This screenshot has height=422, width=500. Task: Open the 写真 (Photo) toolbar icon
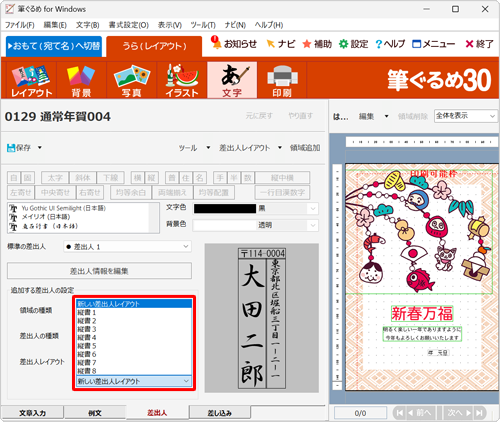click(x=131, y=80)
